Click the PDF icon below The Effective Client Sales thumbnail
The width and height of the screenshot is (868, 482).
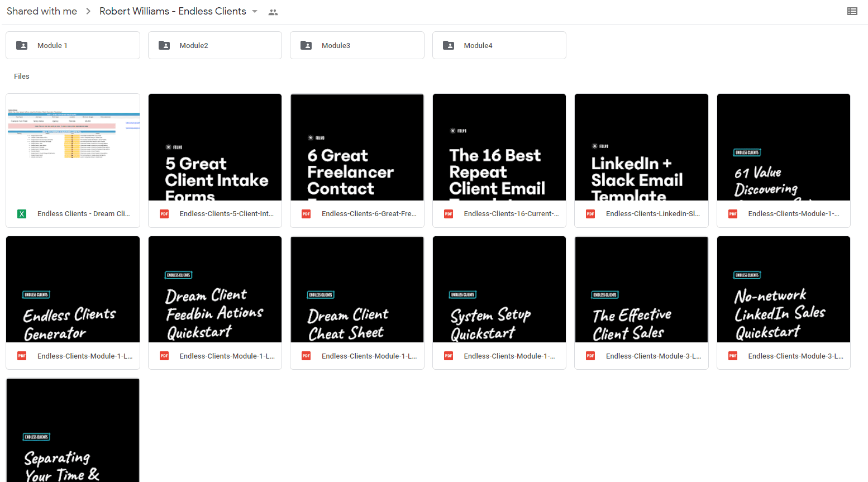[590, 356]
